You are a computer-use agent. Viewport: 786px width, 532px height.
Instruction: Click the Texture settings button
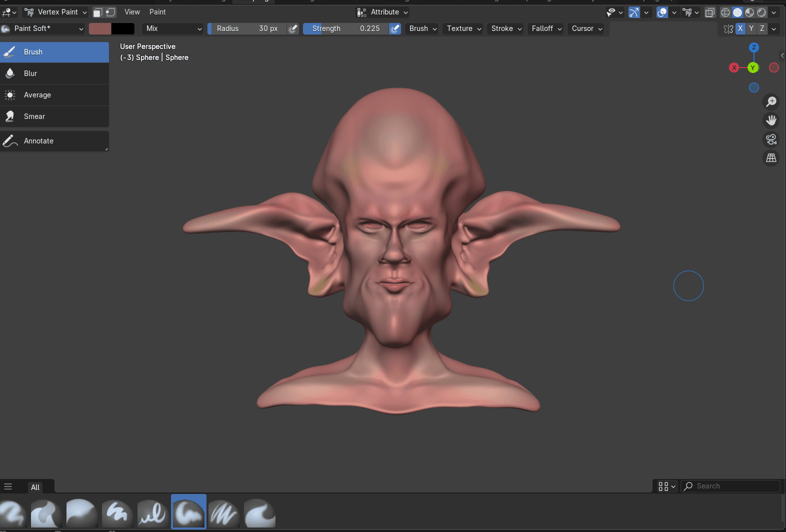coord(463,28)
